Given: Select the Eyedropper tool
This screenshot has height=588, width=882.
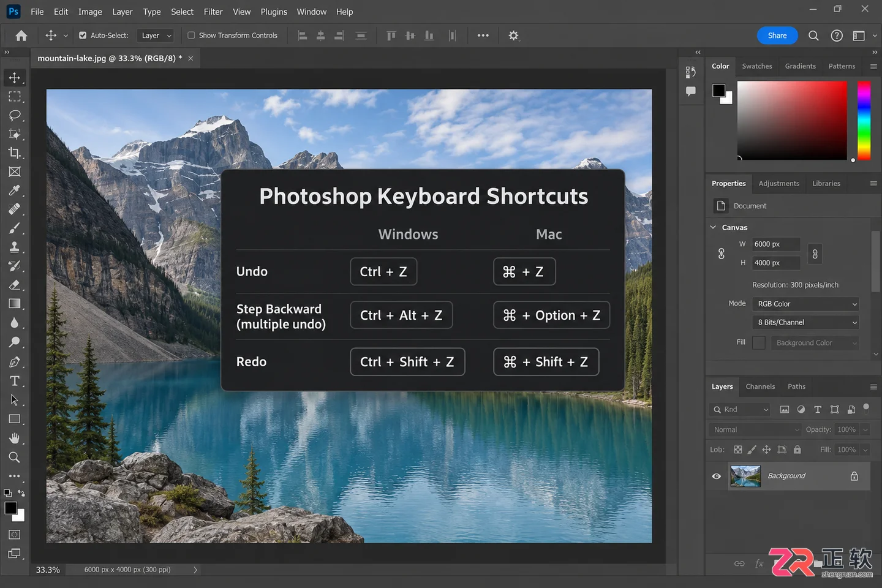Looking at the screenshot, I should point(14,190).
